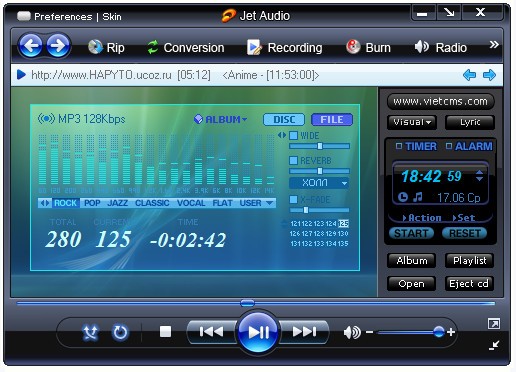Select the POP equalizer preset
This screenshot has width=516, height=372.
[92, 203]
